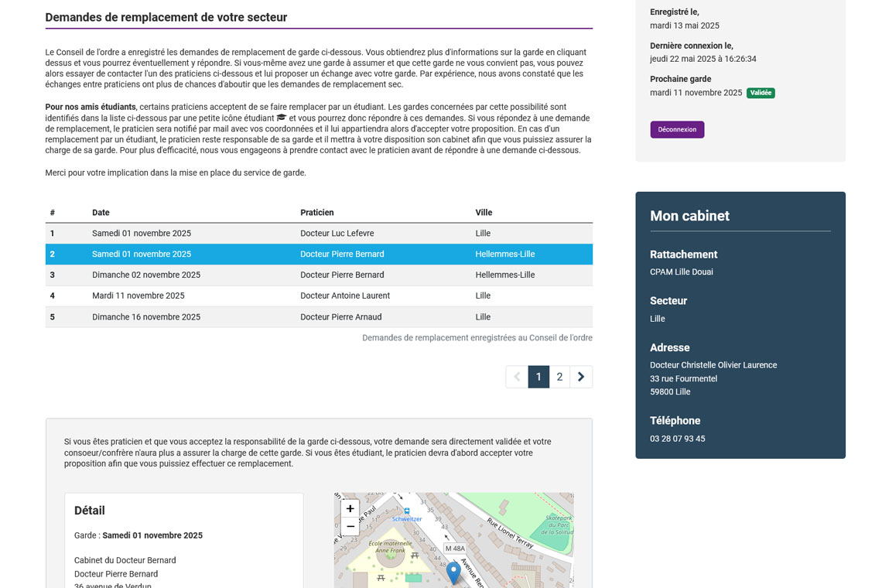Screen dimensions: 882x588
Task: Click the table caption about Conseil de l'ordre
Action: tap(477, 338)
